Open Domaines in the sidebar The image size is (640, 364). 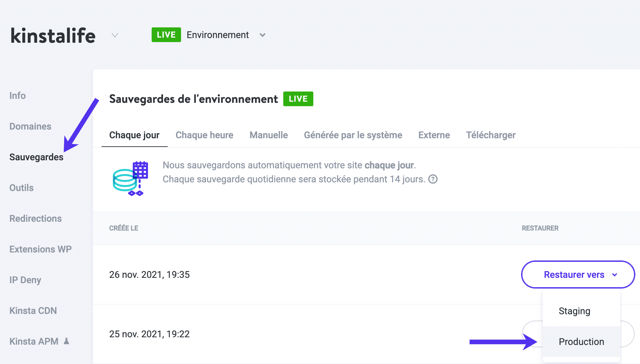30,126
